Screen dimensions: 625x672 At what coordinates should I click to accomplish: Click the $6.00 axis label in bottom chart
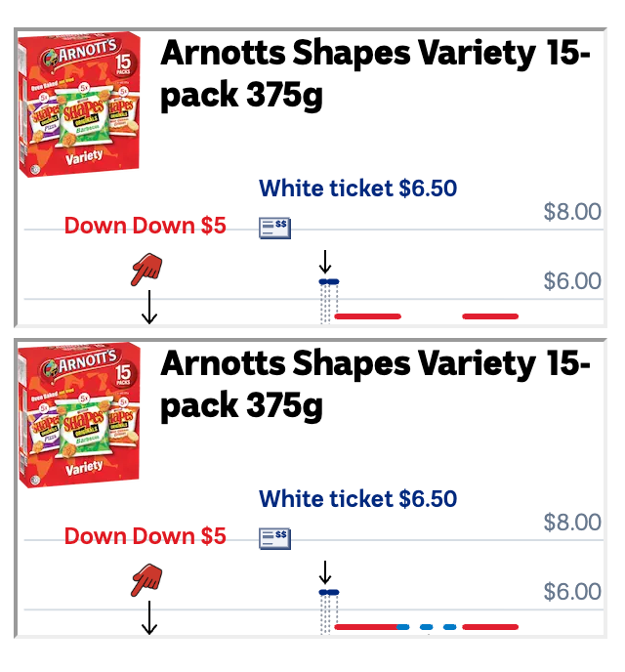click(572, 592)
